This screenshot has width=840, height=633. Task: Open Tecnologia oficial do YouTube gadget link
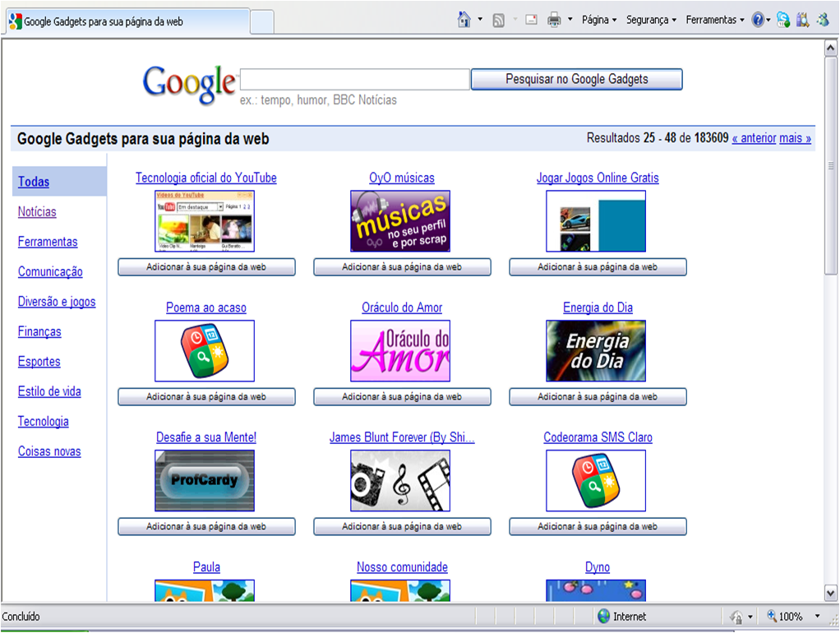(x=206, y=178)
